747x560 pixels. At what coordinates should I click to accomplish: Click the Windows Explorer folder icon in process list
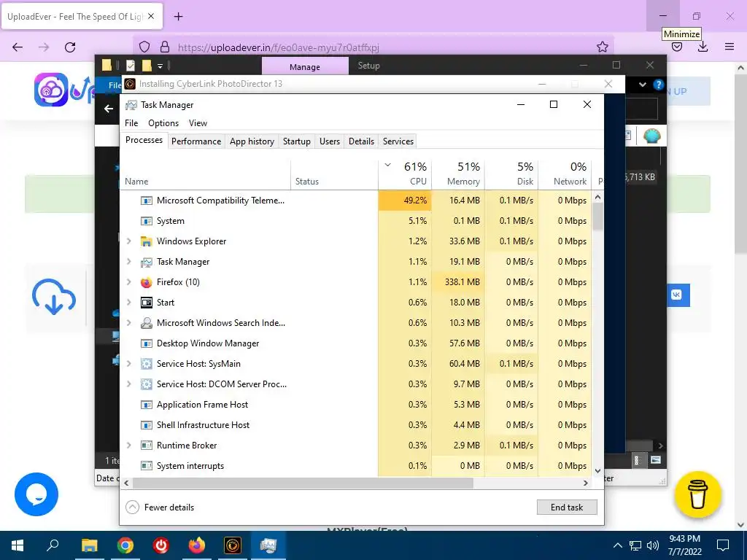click(146, 241)
